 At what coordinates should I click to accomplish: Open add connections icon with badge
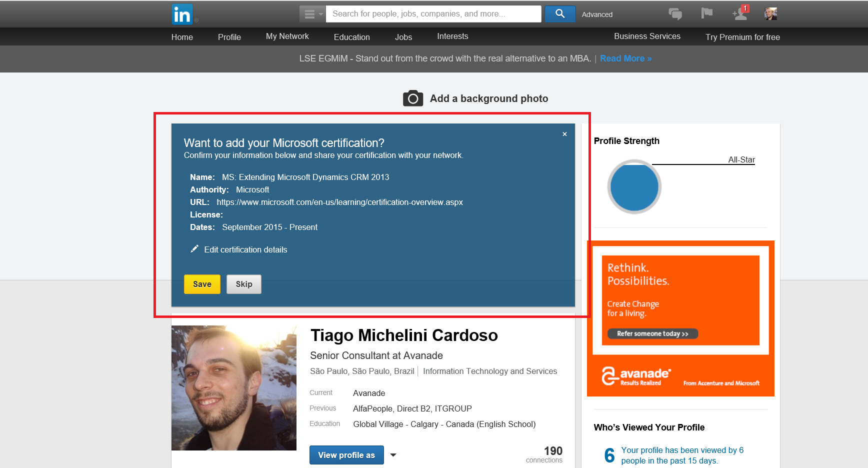coord(740,13)
